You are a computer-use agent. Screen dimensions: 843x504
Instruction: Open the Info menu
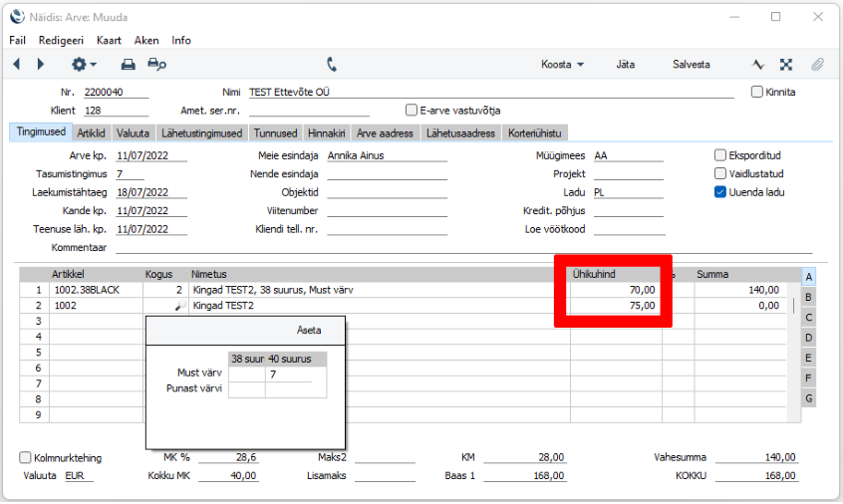coord(181,40)
